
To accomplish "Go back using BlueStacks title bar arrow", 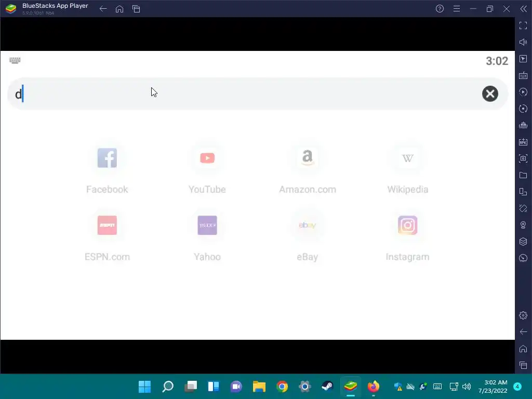I will [103, 9].
